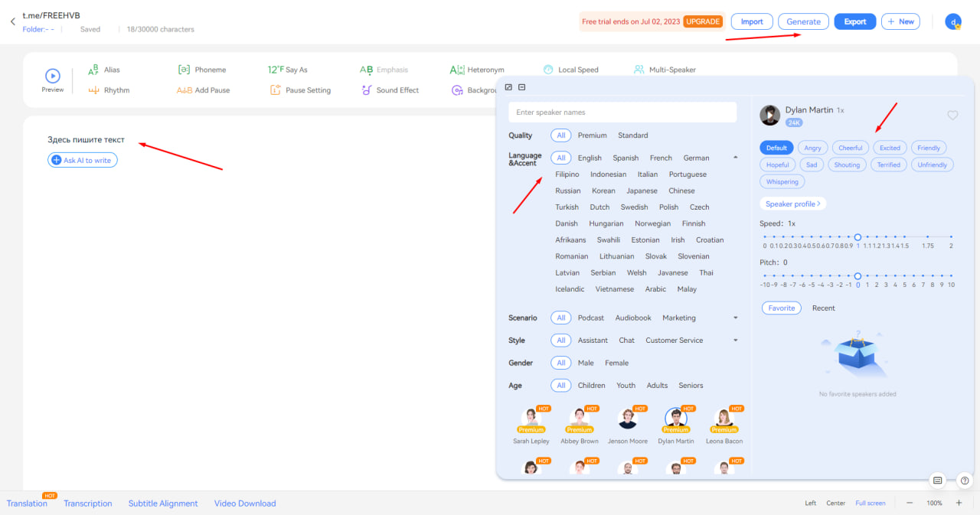The width and height of the screenshot is (980, 515).
Task: Click the minimize icon in speaker panel
Action: pos(522,87)
